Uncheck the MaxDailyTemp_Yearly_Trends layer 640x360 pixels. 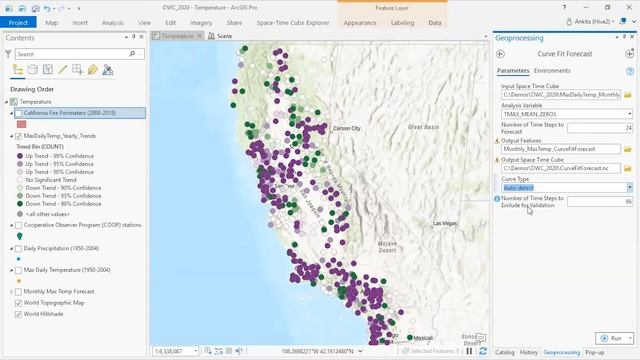18,136
